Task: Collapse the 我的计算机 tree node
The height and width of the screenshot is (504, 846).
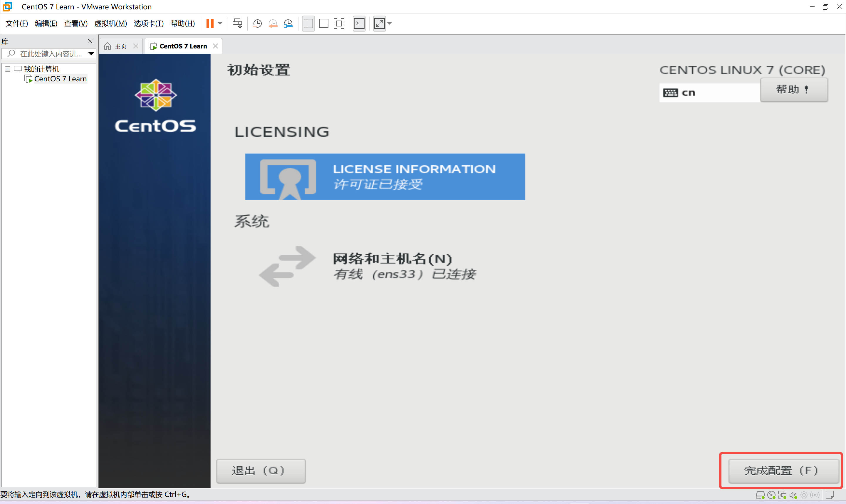Action: click(x=7, y=69)
